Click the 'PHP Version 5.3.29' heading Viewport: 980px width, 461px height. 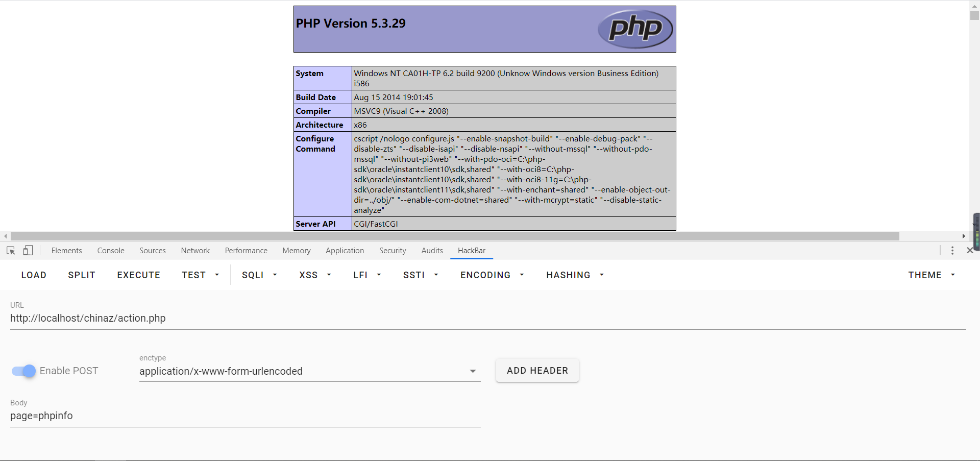tap(351, 23)
